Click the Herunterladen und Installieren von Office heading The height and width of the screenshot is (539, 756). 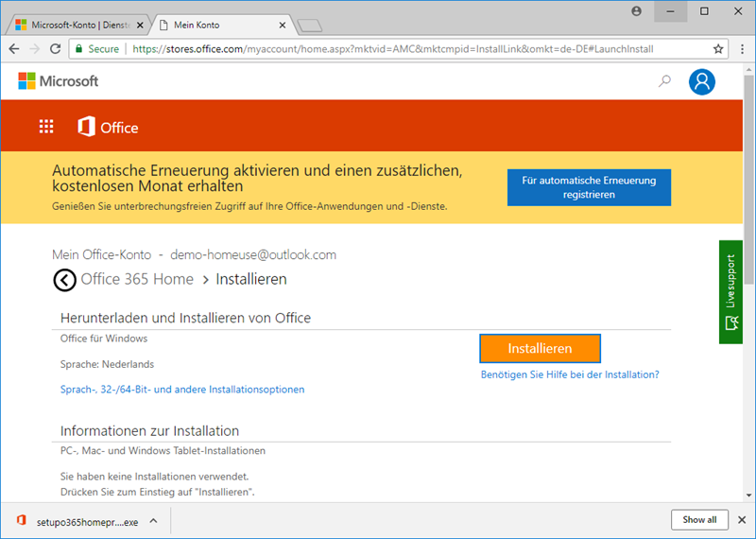(x=185, y=318)
